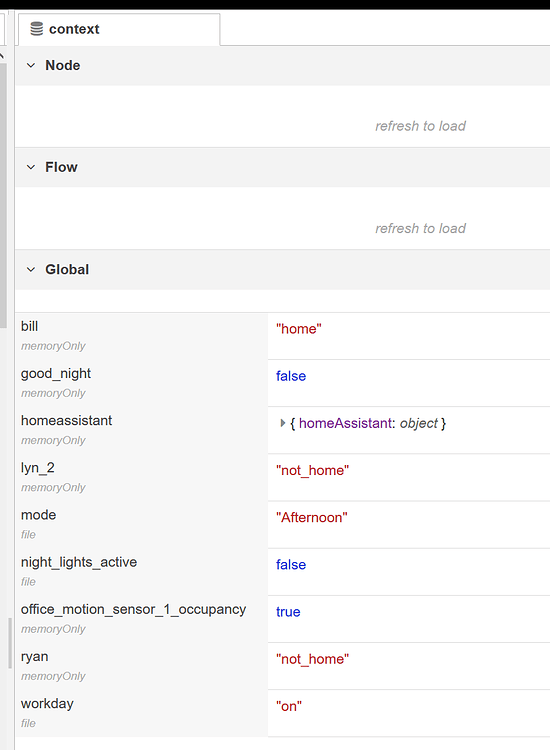The image size is (550, 750).
Task: Click the database icon on context tab
Action: point(37,29)
